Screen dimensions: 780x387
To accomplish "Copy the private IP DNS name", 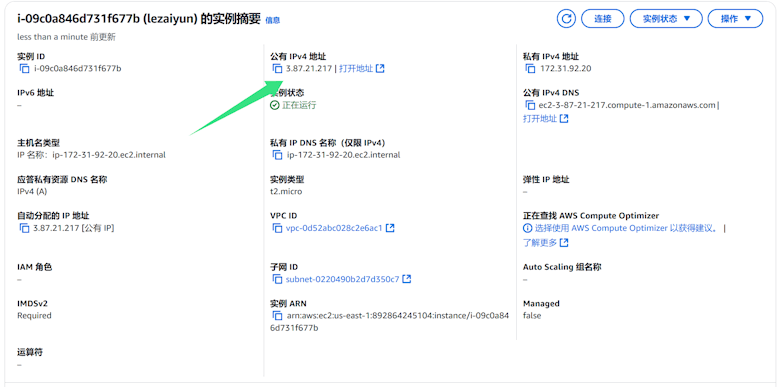I will pyautogui.click(x=277, y=155).
